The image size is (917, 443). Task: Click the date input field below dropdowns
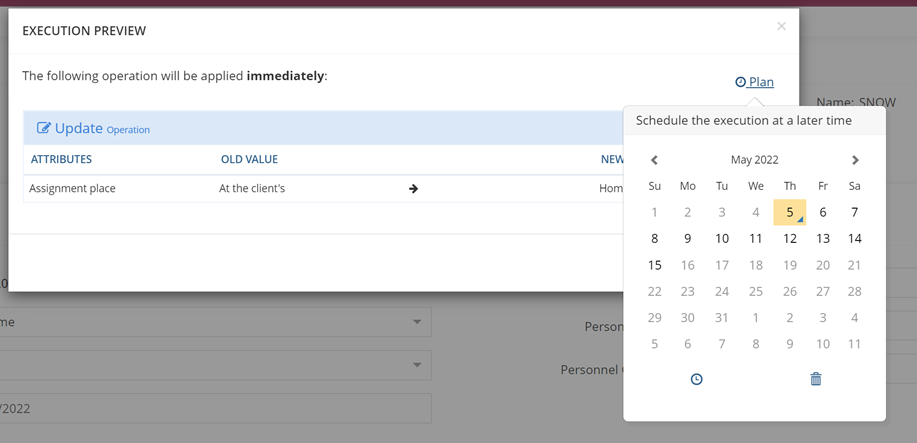tap(215, 408)
